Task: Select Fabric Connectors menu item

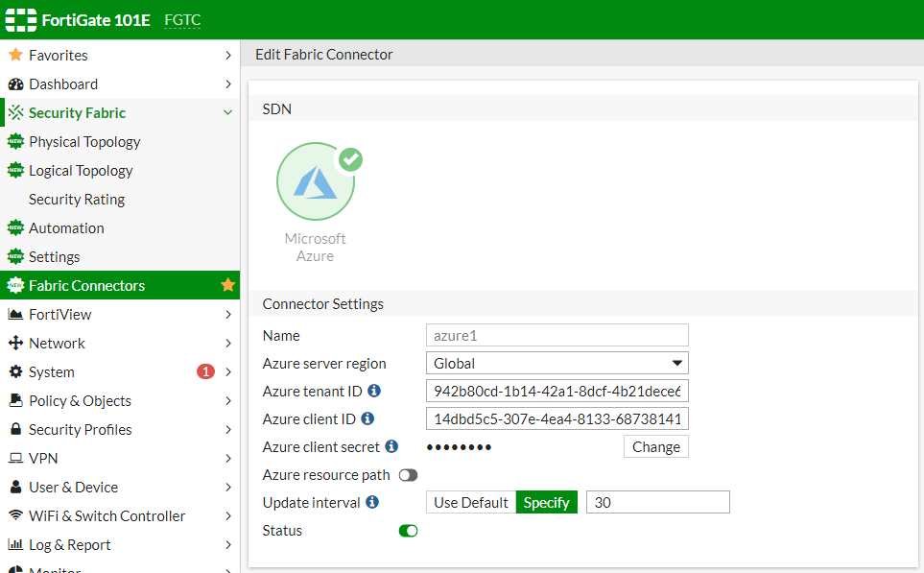Action: (x=120, y=285)
